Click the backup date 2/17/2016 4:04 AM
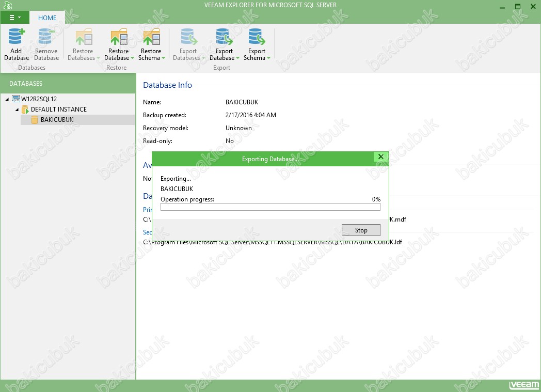This screenshot has height=392, width=541. [x=251, y=115]
